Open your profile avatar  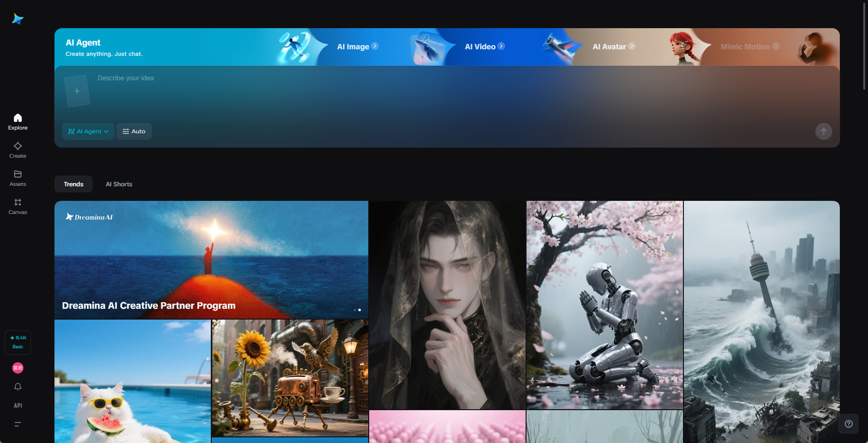(x=17, y=368)
